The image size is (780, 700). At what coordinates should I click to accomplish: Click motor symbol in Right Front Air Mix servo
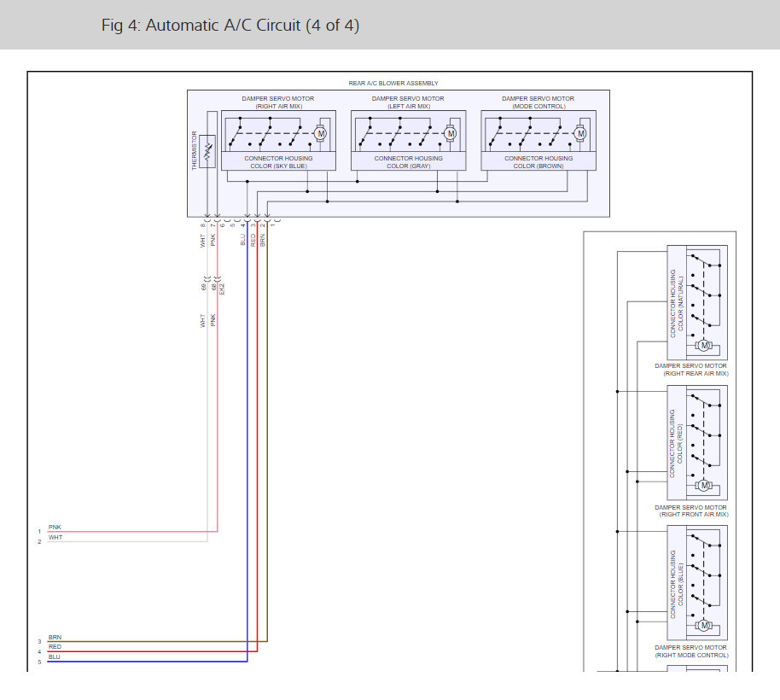click(703, 486)
